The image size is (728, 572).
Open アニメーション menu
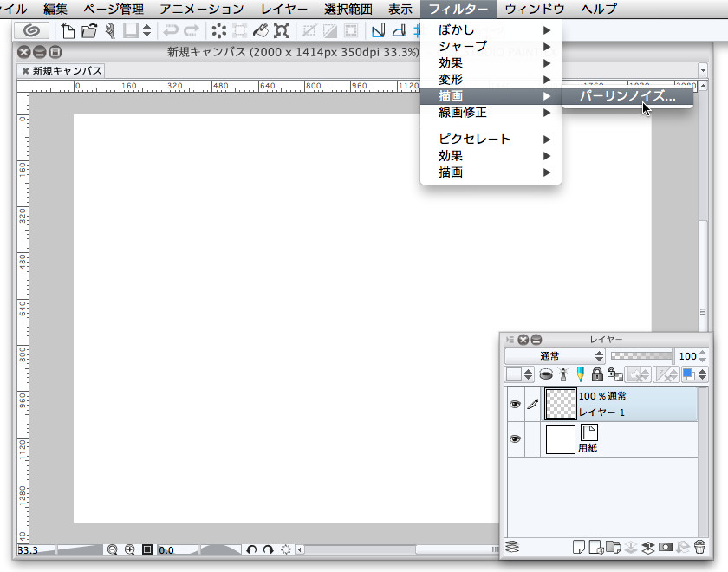tap(201, 9)
